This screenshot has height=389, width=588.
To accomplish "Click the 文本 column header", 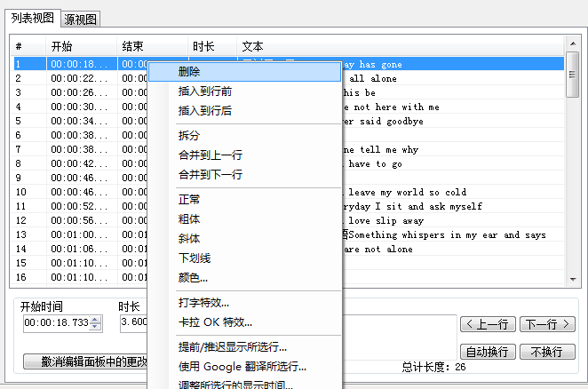I will pyautogui.click(x=401, y=46).
